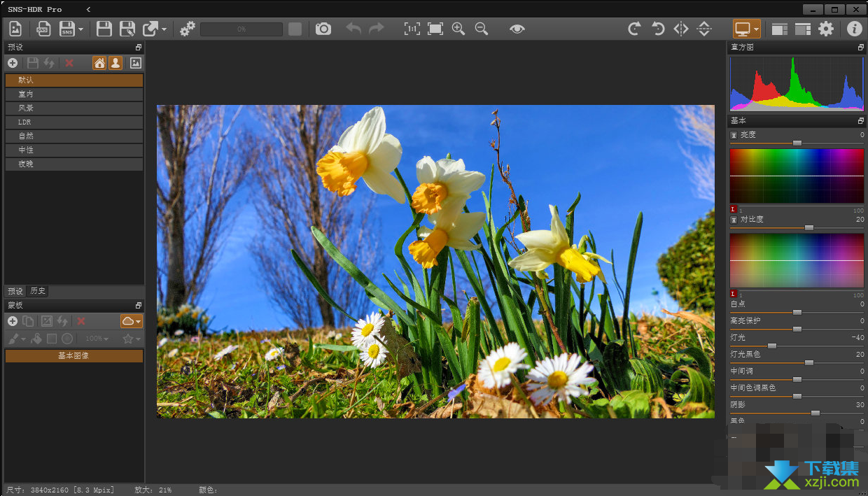Image resolution: width=868 pixels, height=496 pixels.
Task: Adjust the 灯光 slider handle
Action: pyautogui.click(x=772, y=346)
